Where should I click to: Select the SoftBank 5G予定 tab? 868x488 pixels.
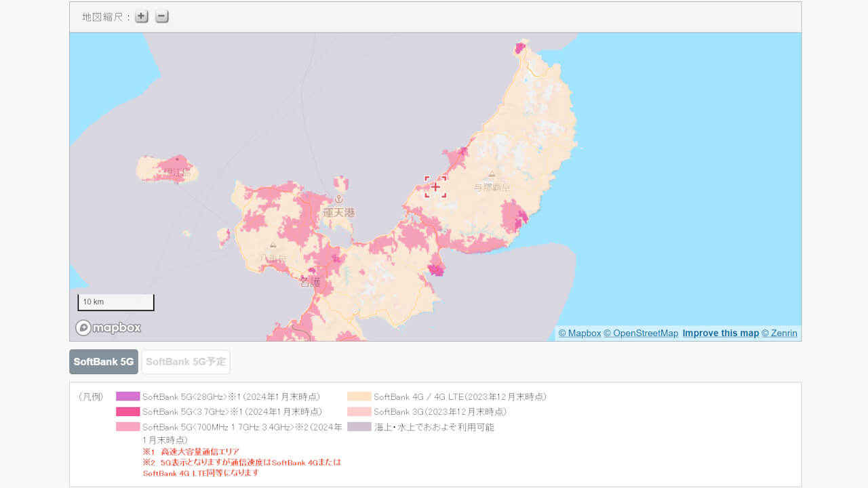click(186, 362)
